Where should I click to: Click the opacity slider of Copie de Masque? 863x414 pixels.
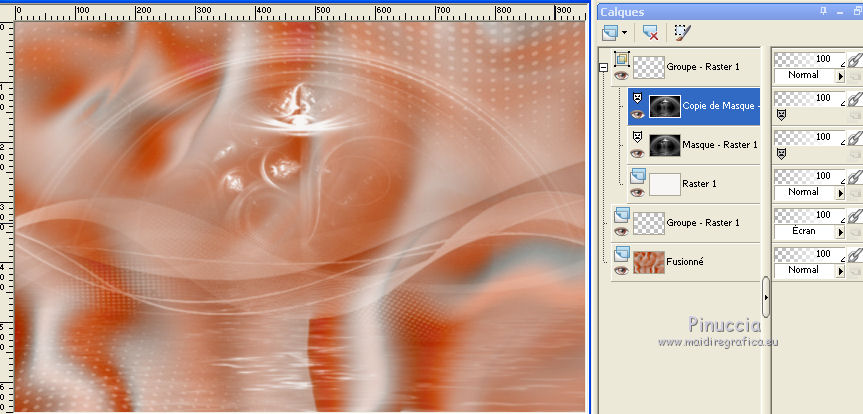pyautogui.click(x=810, y=98)
